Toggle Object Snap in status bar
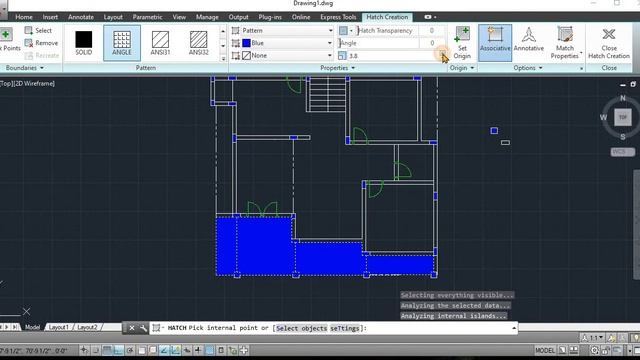 click(x=142, y=350)
